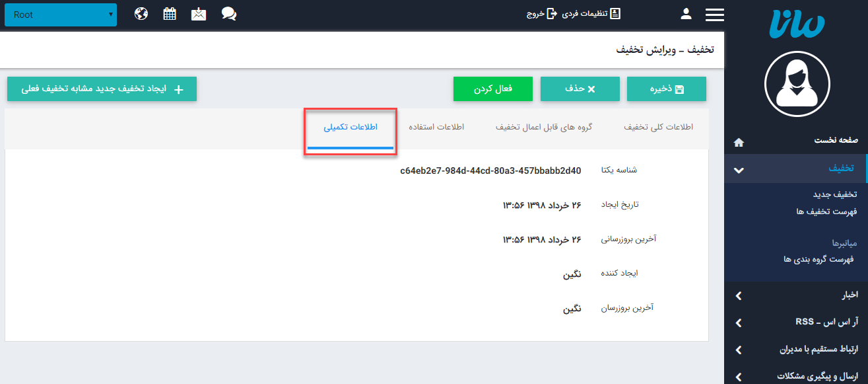Open the calendar icon
This screenshot has width=868, height=384.
tap(169, 13)
